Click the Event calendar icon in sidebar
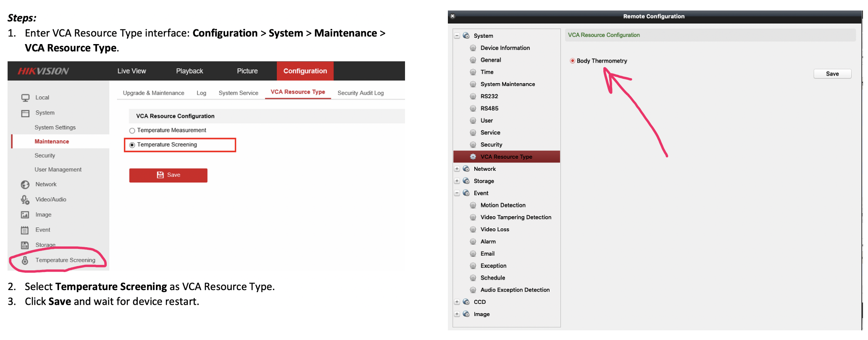868x340 pixels. point(25,230)
